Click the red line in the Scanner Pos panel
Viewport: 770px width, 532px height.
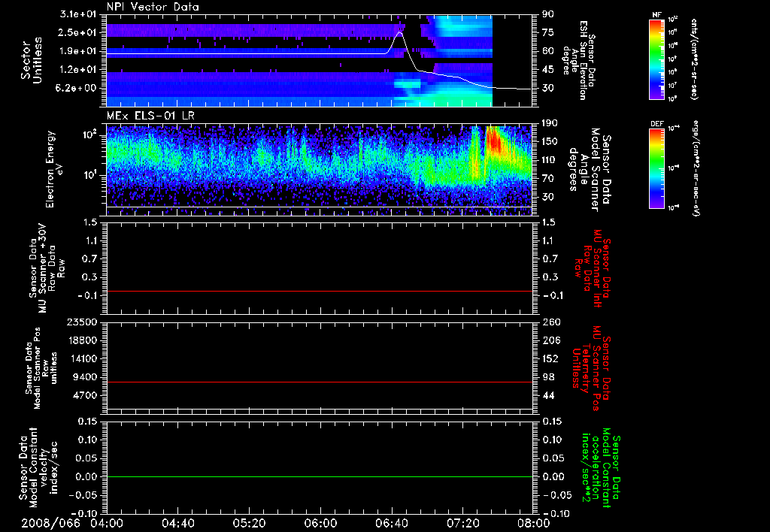(x=320, y=382)
